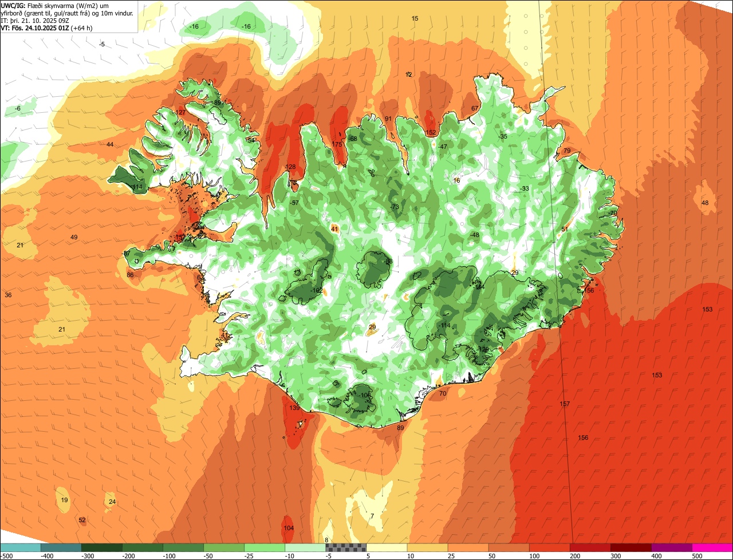The width and height of the screenshot is (733, 560).
Task: Click the light orange swatch starting at 25
Action: point(468,547)
